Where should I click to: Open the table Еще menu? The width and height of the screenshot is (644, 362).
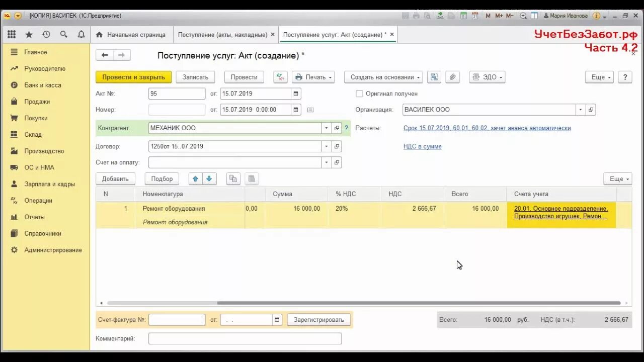tap(618, 178)
